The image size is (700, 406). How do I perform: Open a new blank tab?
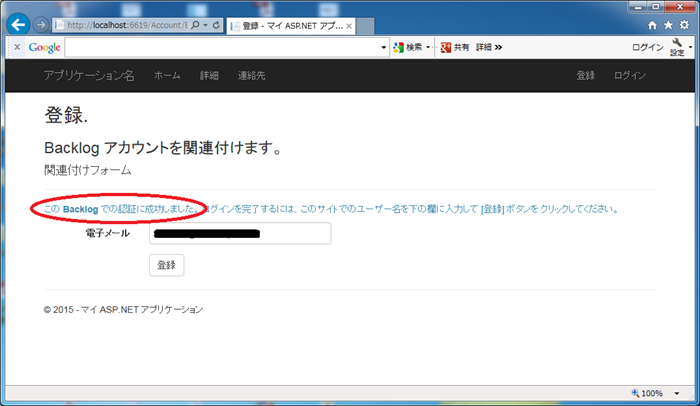pyautogui.click(x=365, y=26)
